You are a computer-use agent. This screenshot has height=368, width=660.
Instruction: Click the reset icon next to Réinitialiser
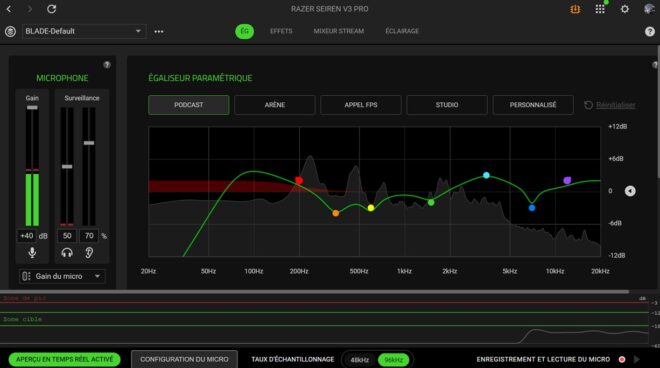(588, 105)
